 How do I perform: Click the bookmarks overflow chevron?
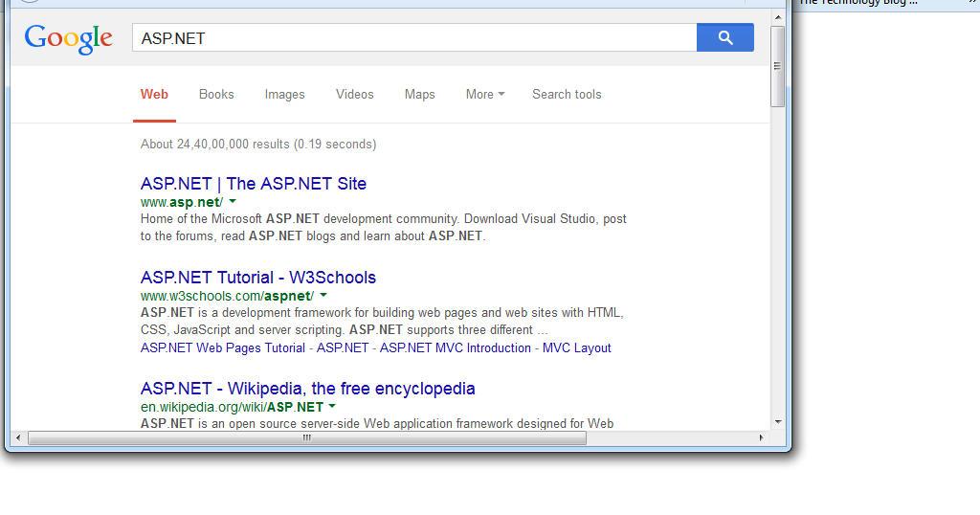tap(972, 3)
